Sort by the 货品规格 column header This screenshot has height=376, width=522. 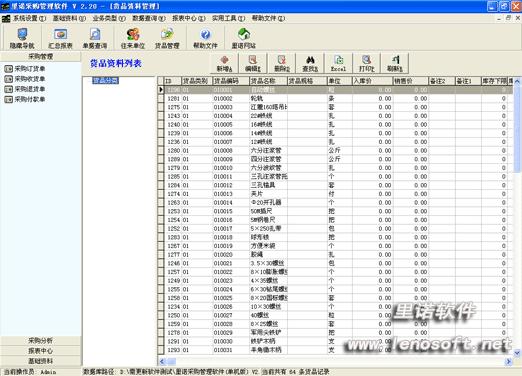(307, 81)
